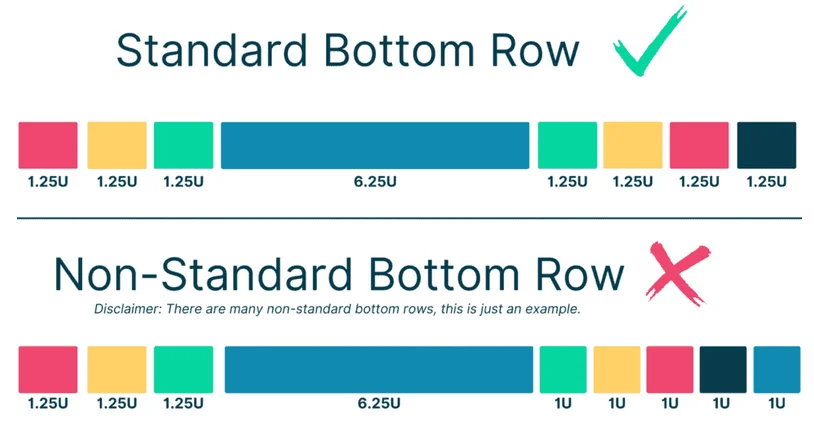Click the dark navy 1.25U key in the standard row
The height and width of the screenshot is (423, 814).
pyautogui.click(x=766, y=145)
